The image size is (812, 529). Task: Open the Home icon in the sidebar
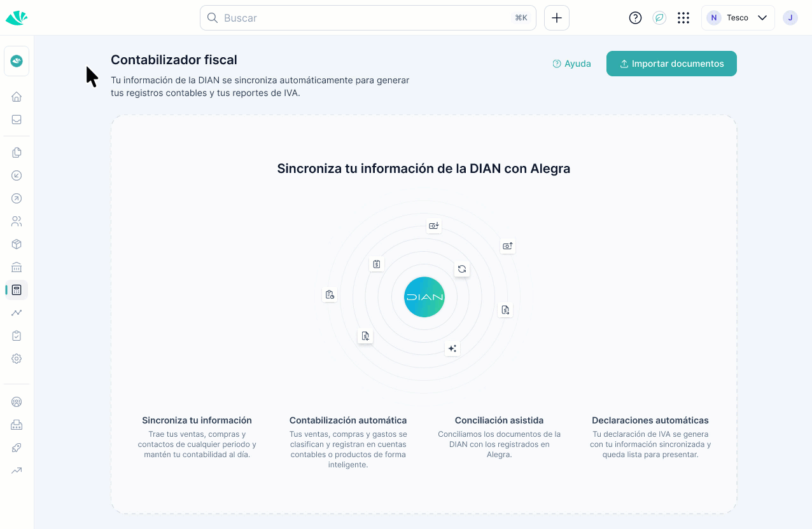17,97
